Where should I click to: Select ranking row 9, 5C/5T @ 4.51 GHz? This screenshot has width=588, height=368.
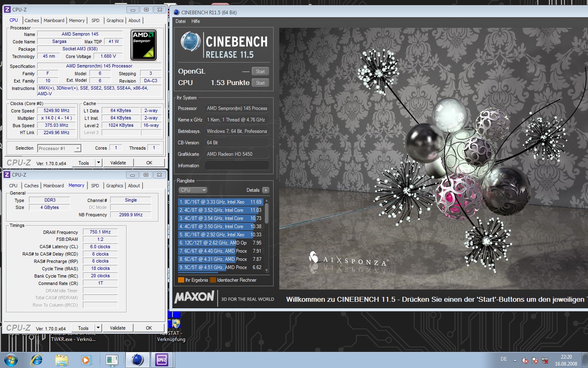coord(220,267)
